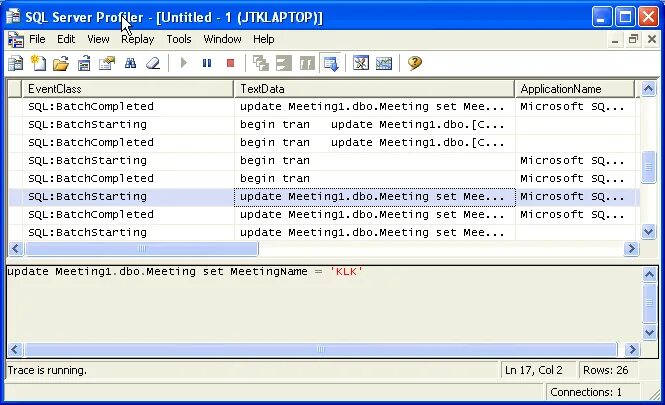This screenshot has width=665, height=405.
Task: Click the New Template icon with the star
Action: pyautogui.click(x=39, y=64)
